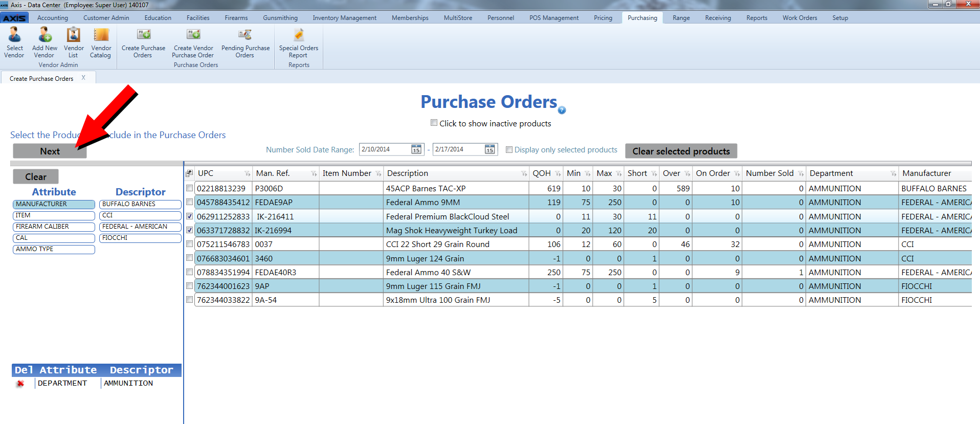Click the Clear attributes button
Image resolution: width=980 pixels, height=424 pixels.
pos(36,176)
